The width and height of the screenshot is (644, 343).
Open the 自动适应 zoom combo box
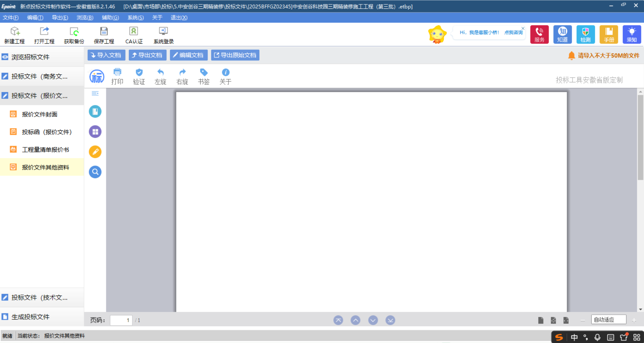[608, 320]
